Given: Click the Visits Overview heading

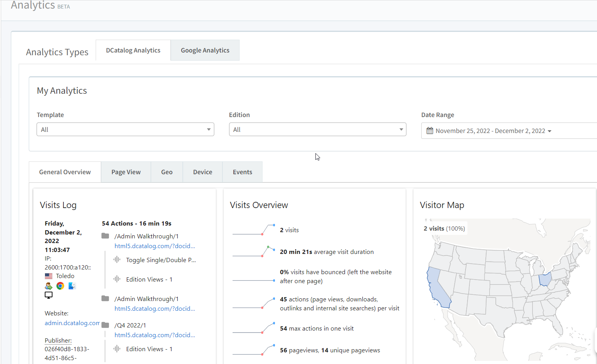Looking at the screenshot, I should (x=259, y=205).
